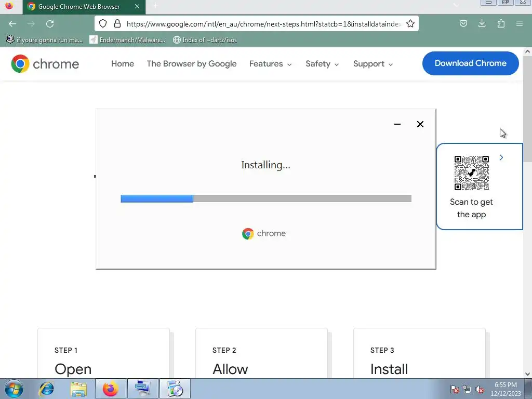Go back using the browser back arrow
532x399 pixels.
coord(12,24)
